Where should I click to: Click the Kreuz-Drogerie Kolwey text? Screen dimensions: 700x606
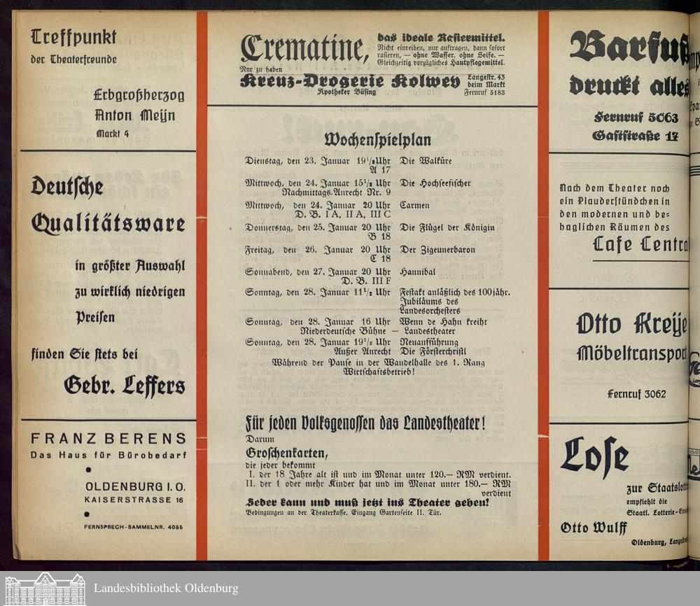point(350,82)
